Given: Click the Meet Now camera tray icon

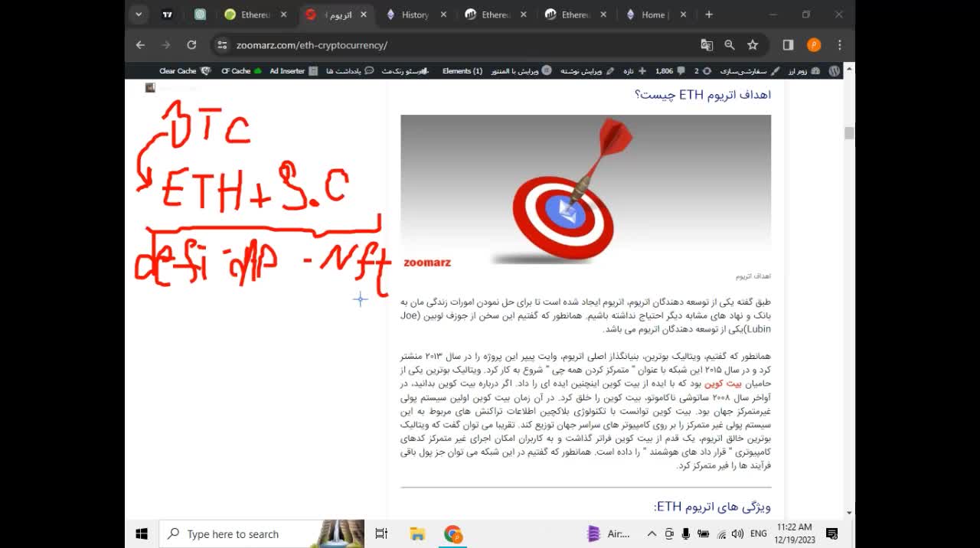Looking at the screenshot, I should point(669,534).
